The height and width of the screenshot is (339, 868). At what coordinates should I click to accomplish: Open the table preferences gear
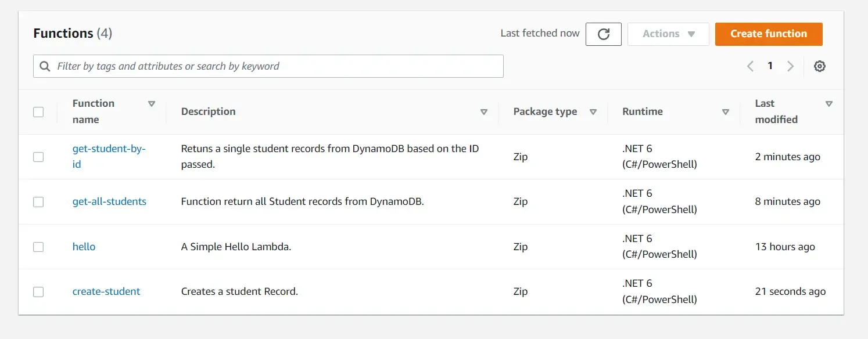pyautogui.click(x=819, y=66)
